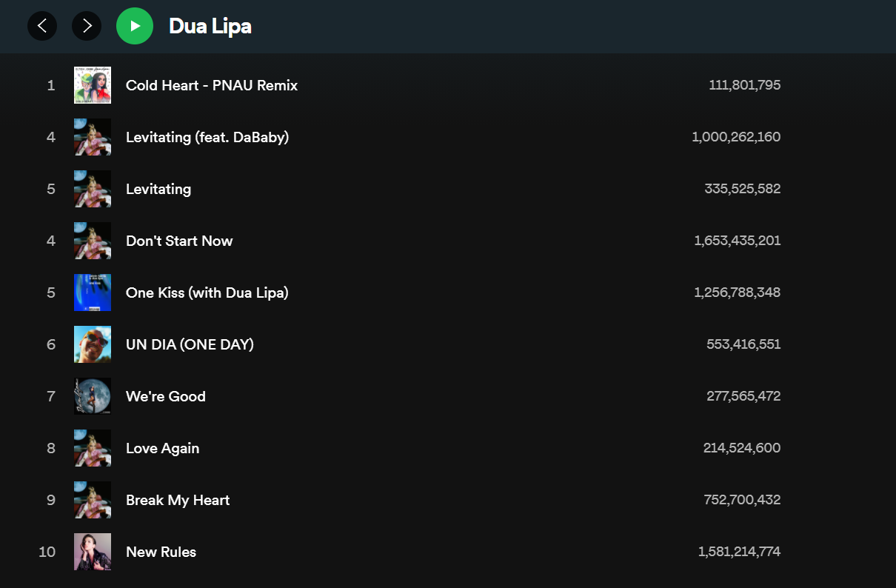Screen dimensions: 896x588
Task: Click the We're Good moon album thumbnail
Action: click(93, 396)
